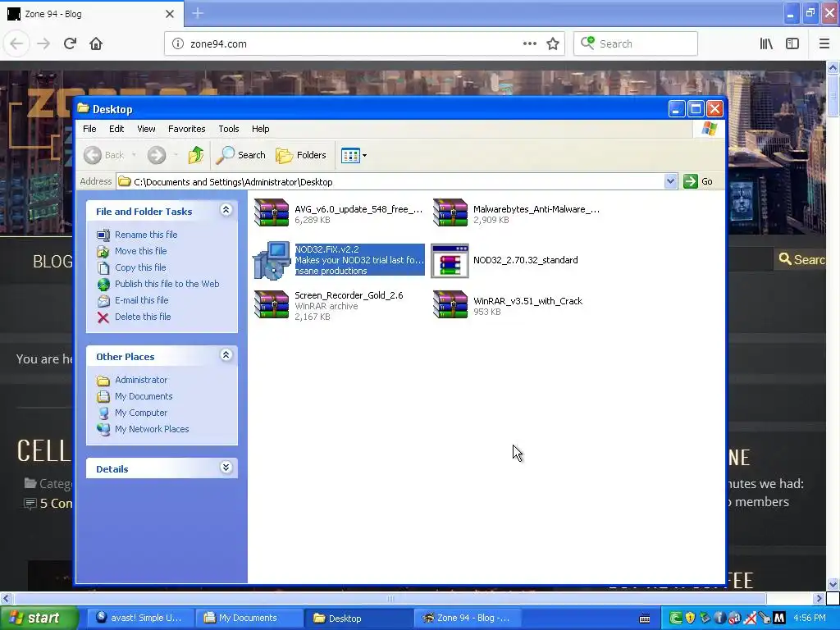Open the Favorites menu

186,129
